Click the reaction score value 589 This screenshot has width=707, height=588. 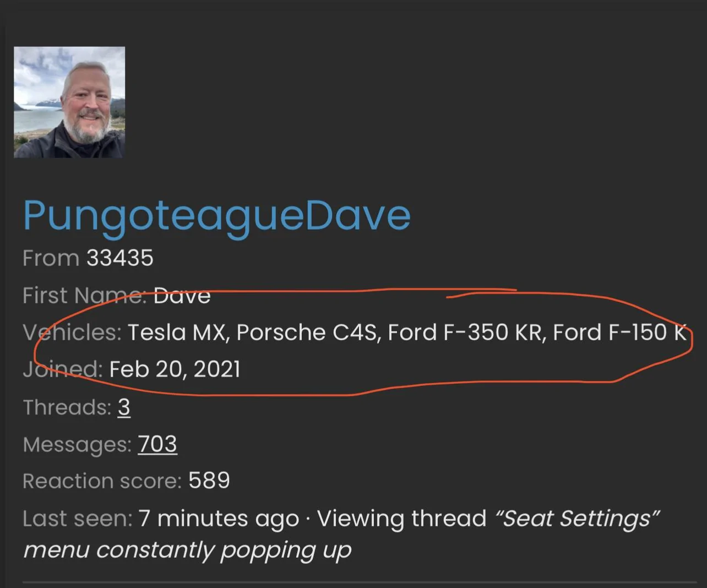click(x=209, y=481)
